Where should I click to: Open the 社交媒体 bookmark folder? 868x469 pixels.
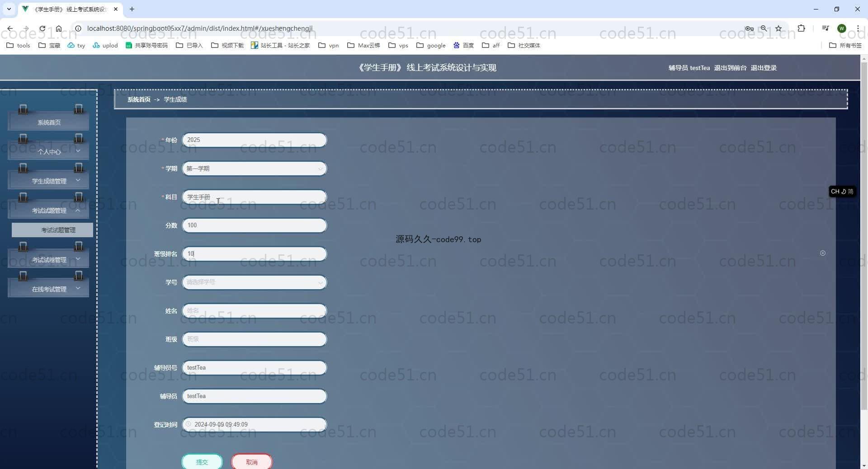point(524,45)
